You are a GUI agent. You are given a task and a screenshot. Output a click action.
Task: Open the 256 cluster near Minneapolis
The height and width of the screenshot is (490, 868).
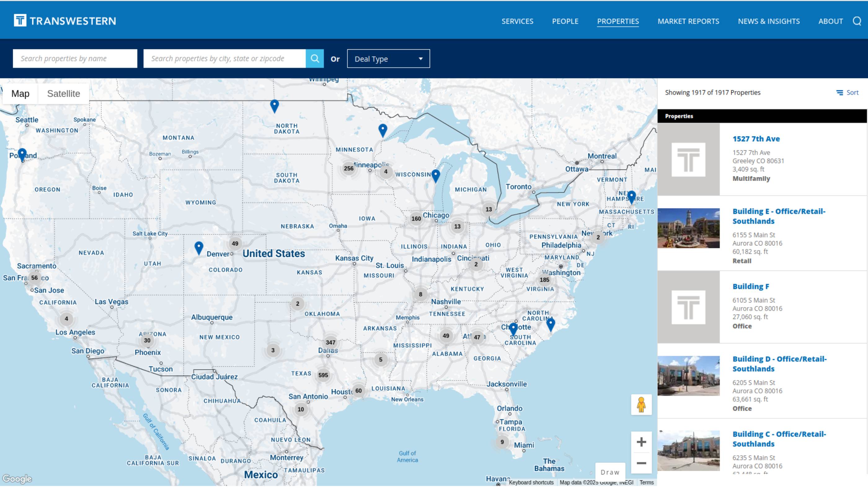click(349, 168)
